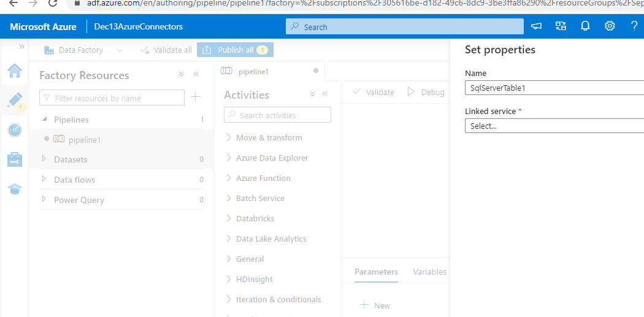Expand the Datasets tree node
This screenshot has width=644, height=317.
[x=44, y=159]
